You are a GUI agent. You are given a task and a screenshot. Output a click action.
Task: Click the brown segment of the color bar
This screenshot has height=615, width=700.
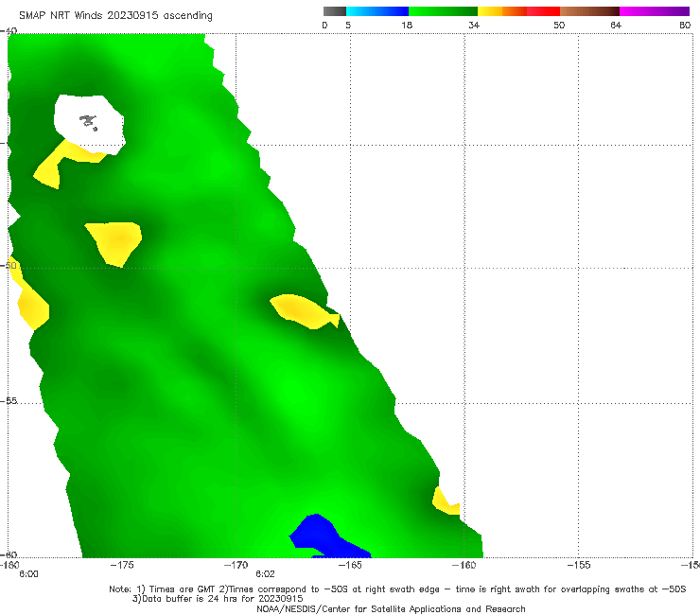pos(589,11)
